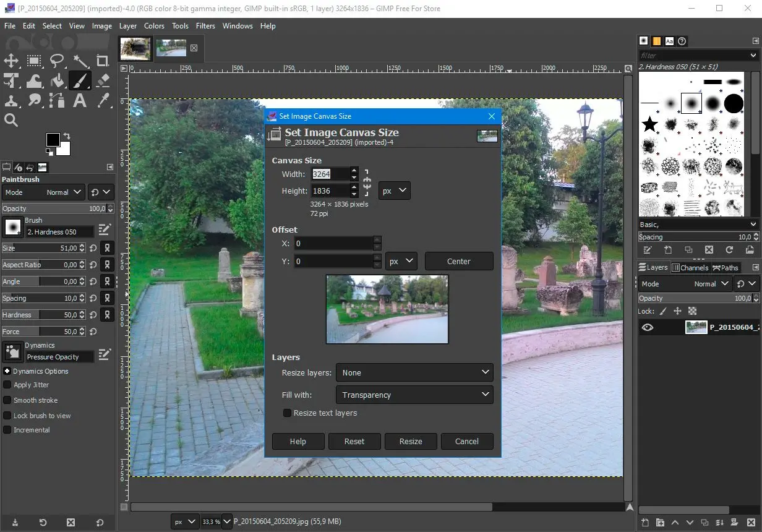Click the canvas Width input field
762x532 pixels.
(330, 174)
